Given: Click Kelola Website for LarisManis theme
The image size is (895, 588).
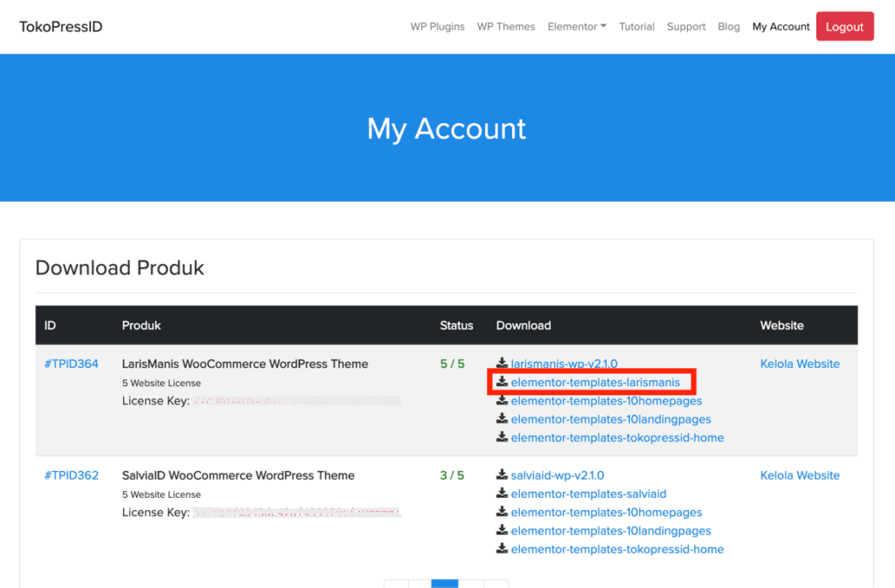Looking at the screenshot, I should [800, 363].
